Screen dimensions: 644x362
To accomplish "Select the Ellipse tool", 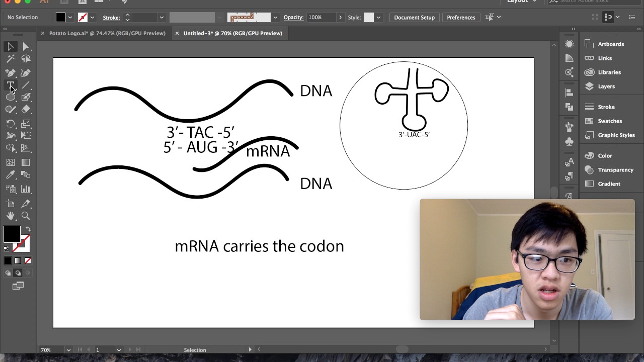I will coord(11,97).
